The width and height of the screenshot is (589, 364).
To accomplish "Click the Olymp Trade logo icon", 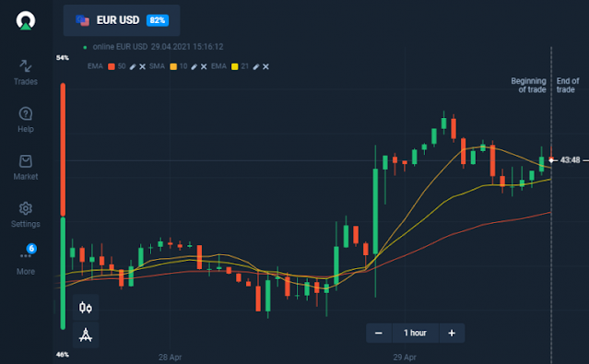I will point(26,20).
